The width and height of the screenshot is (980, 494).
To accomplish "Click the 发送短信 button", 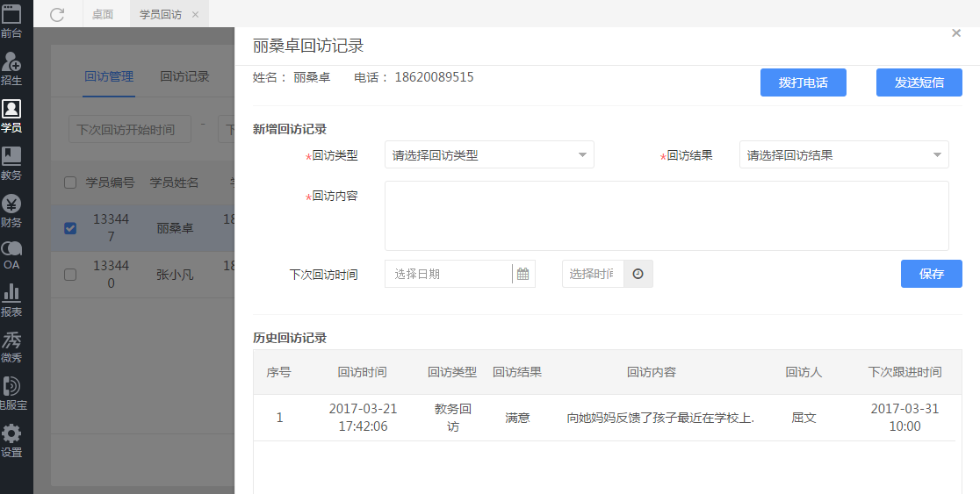I will pyautogui.click(x=919, y=82).
